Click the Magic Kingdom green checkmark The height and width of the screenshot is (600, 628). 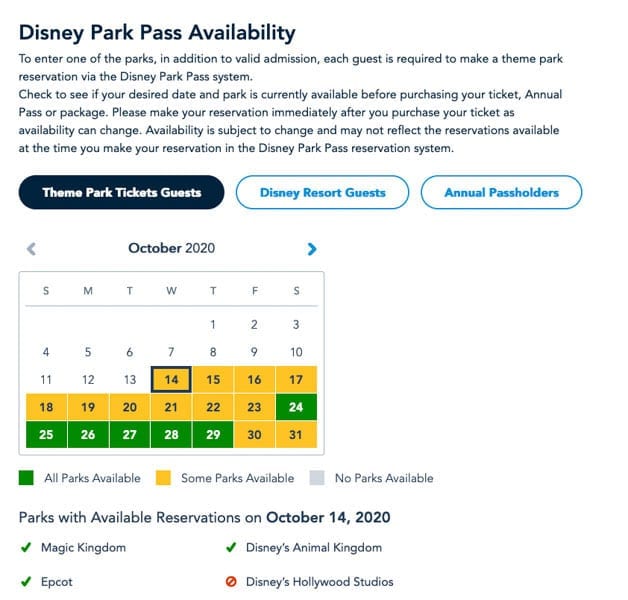click(25, 548)
